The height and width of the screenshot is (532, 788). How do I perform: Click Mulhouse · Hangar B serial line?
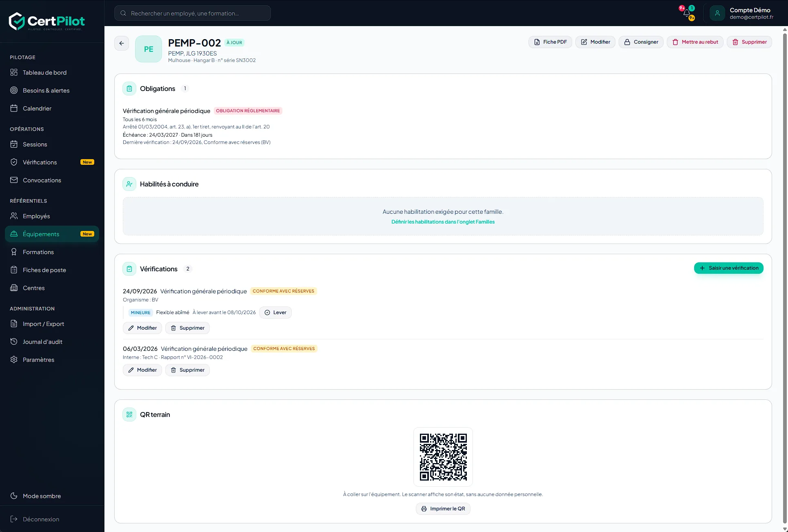click(x=212, y=60)
